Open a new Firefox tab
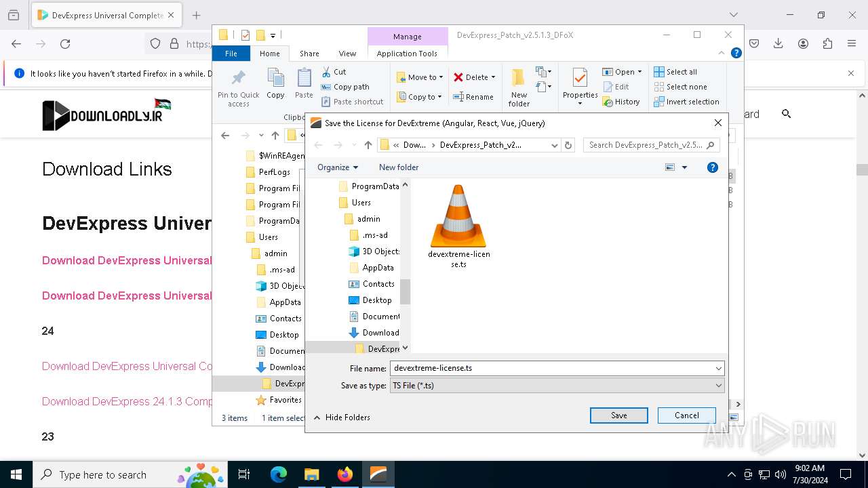This screenshot has height=488, width=868. click(196, 15)
